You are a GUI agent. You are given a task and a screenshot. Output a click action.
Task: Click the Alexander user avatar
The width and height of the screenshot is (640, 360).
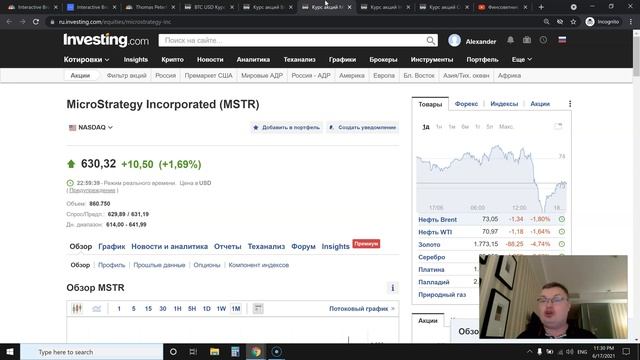pos(454,40)
